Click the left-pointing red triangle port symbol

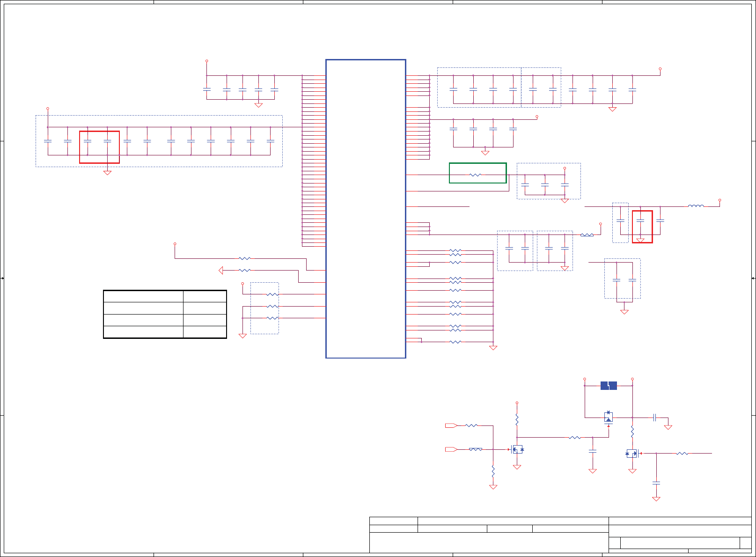(x=221, y=271)
